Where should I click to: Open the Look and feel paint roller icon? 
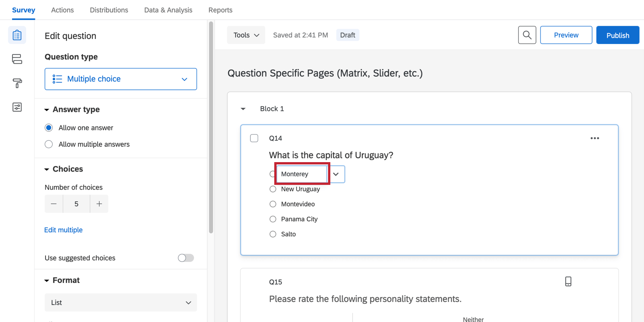pos(17,83)
